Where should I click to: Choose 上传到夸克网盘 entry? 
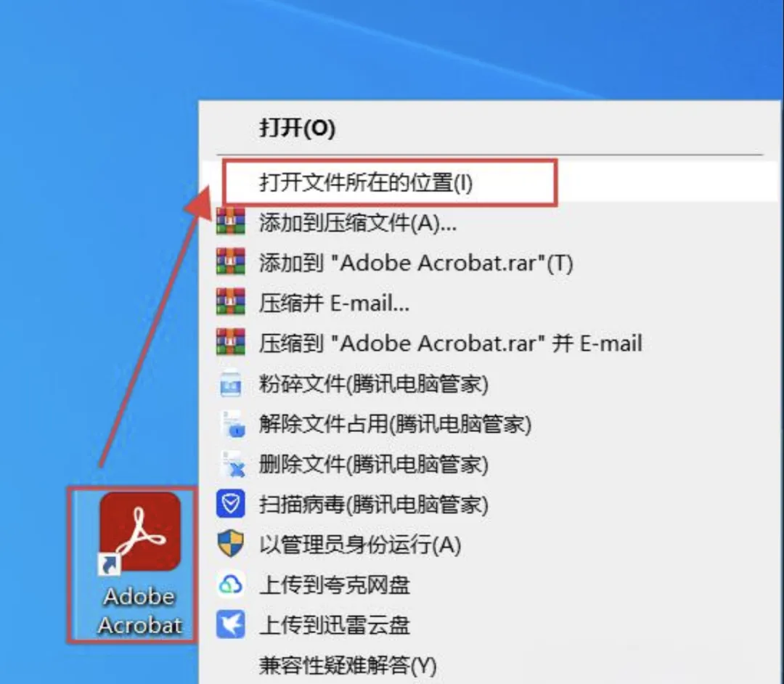tap(335, 585)
